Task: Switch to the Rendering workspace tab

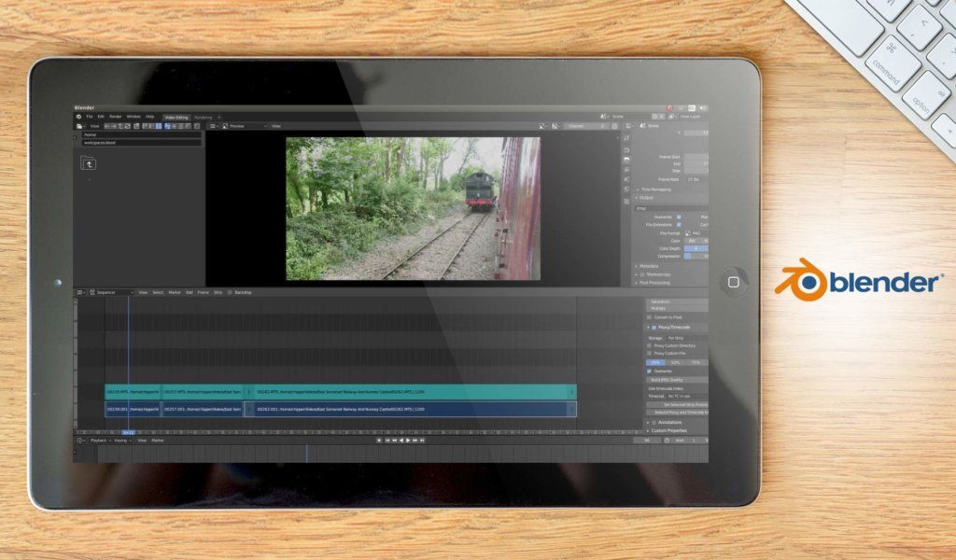Action: pos(204,117)
